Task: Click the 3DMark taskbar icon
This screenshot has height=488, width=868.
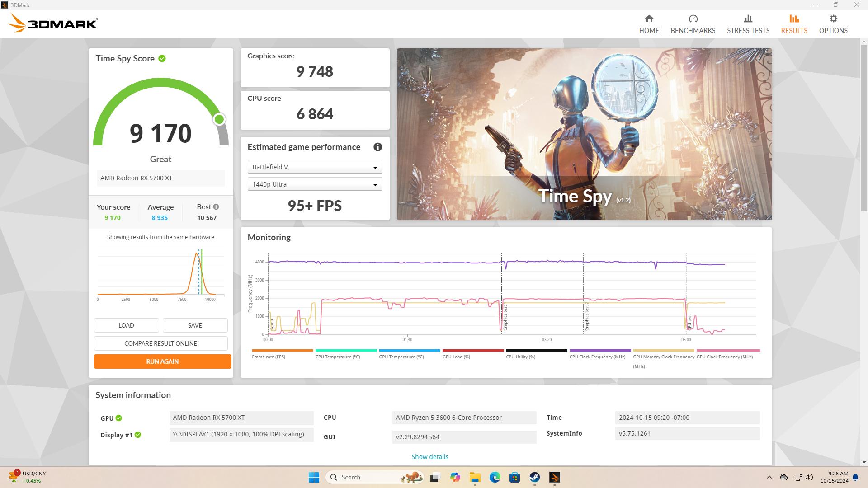Action: coord(554,477)
